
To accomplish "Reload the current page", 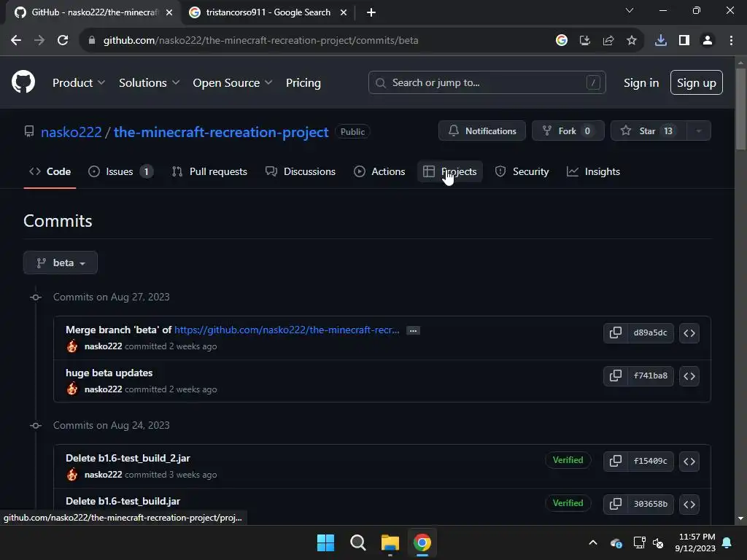I will 63,41.
